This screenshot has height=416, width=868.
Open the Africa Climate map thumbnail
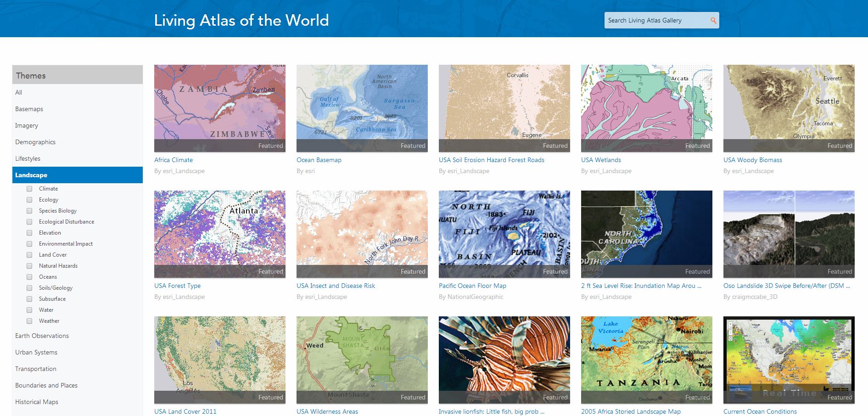click(x=220, y=108)
